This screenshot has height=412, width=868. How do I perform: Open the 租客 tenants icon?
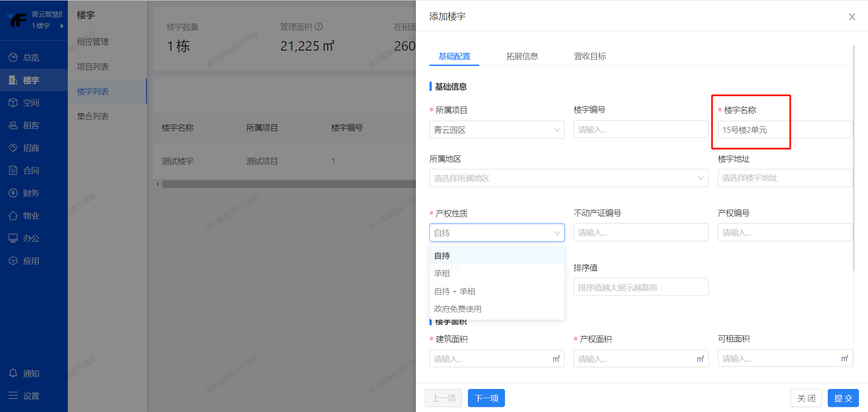(x=13, y=125)
